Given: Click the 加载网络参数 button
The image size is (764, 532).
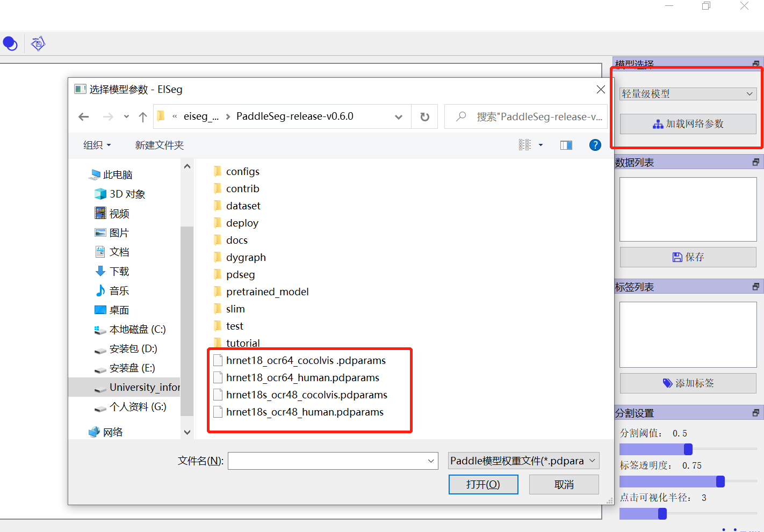Looking at the screenshot, I should point(688,123).
